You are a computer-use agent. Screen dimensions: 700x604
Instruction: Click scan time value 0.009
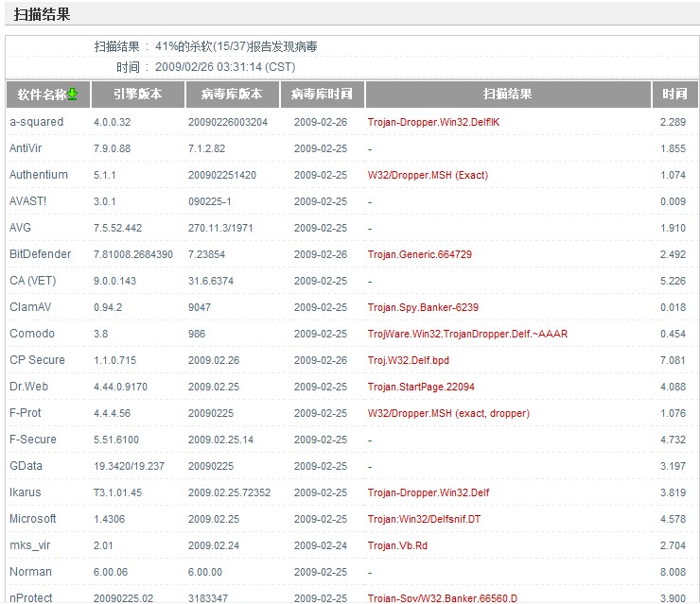point(673,201)
